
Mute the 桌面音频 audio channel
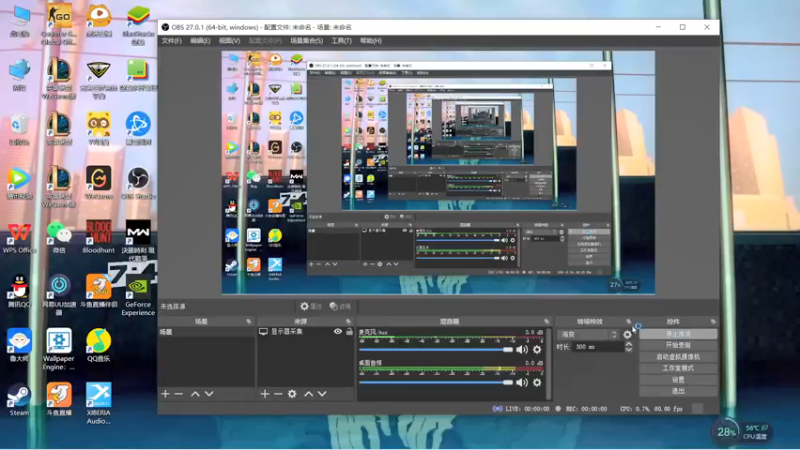coord(521,382)
